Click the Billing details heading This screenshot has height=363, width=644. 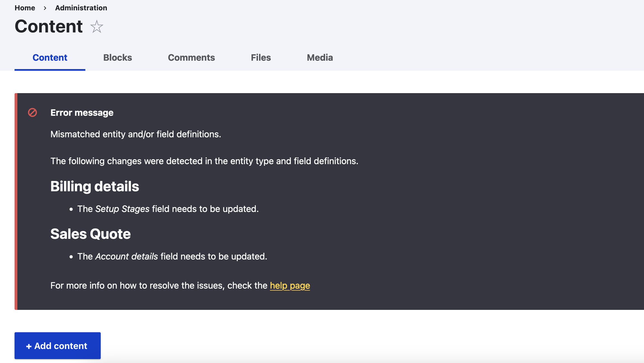[95, 186]
